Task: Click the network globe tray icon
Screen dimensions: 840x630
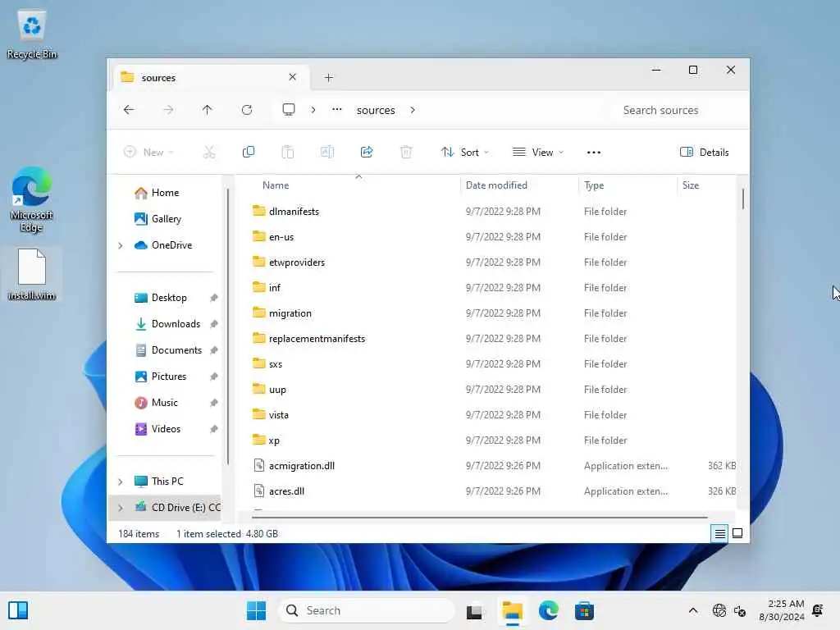Action: click(719, 610)
